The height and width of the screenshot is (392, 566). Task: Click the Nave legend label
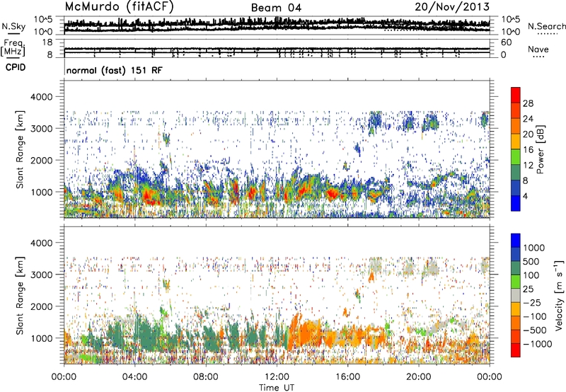click(x=538, y=50)
